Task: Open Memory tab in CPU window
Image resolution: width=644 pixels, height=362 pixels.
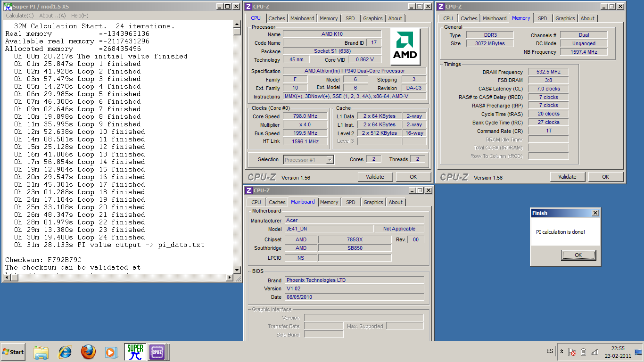Action: (329, 18)
